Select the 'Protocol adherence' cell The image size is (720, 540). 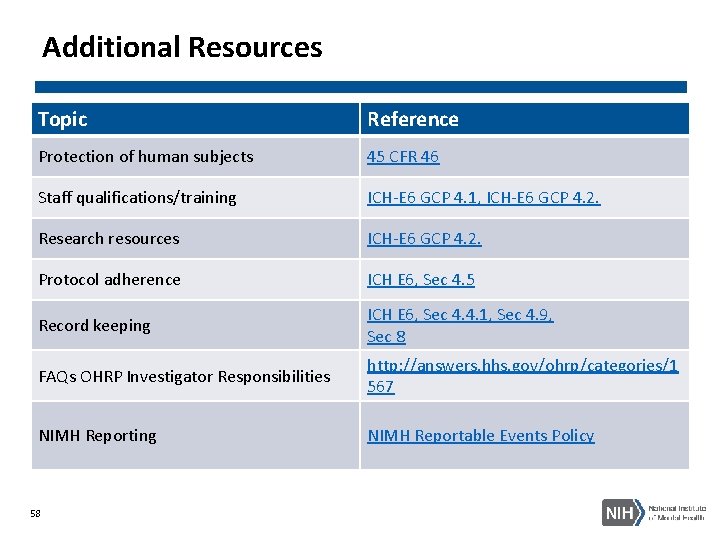[x=196, y=280]
